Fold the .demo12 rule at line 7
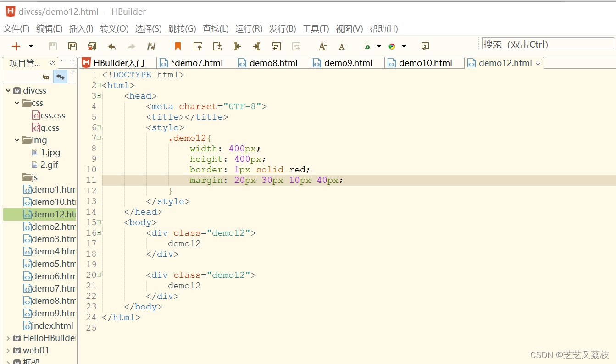Screen dimensions: 616x364 click(x=99, y=138)
